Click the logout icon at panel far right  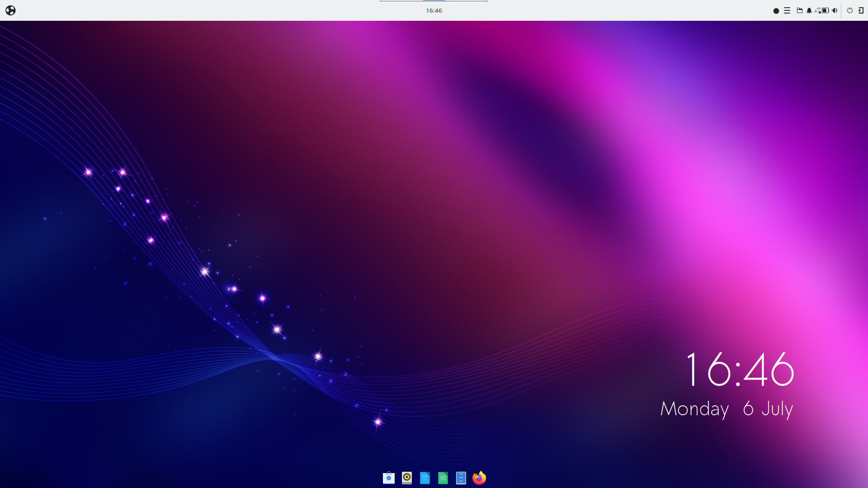[861, 10]
